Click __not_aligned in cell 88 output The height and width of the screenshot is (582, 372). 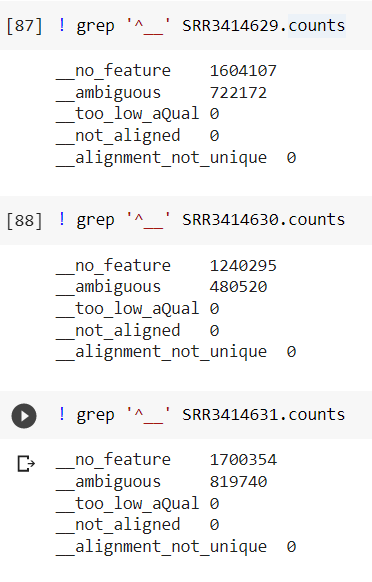[x=118, y=330]
